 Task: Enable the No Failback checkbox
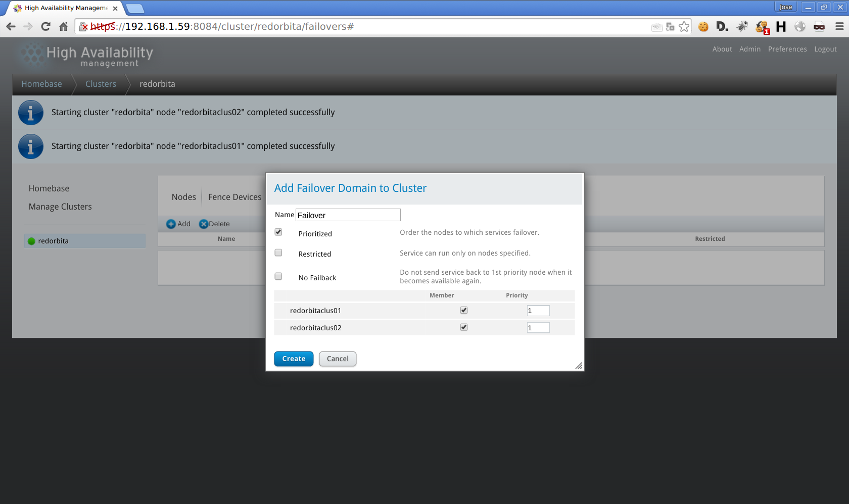pos(278,276)
